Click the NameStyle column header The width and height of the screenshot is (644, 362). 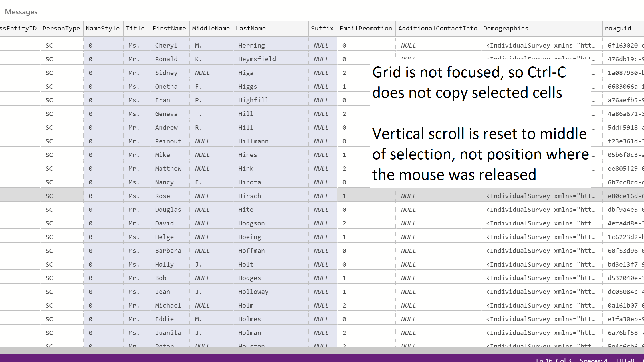click(x=102, y=28)
